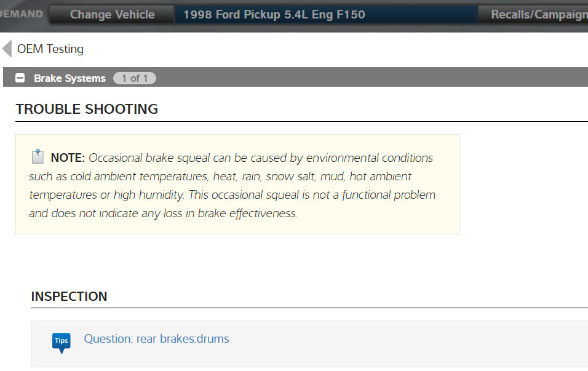Click the Brake Systems section title
588x371 pixels.
(x=70, y=78)
